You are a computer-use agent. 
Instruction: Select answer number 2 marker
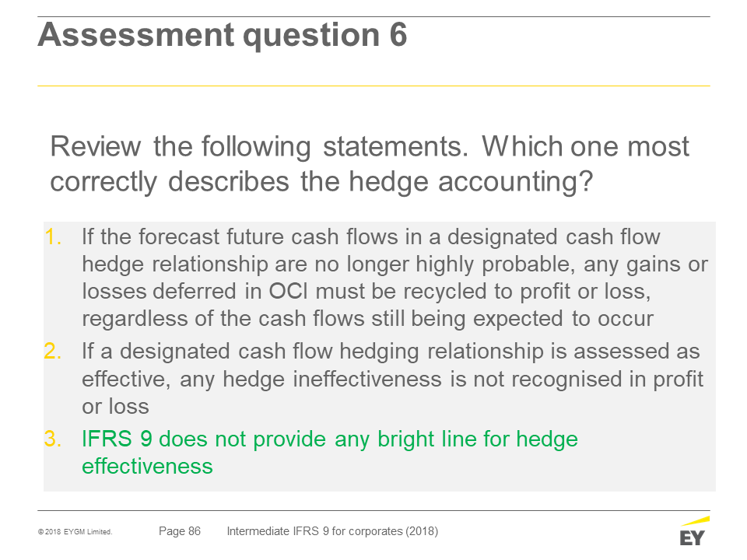click(x=53, y=352)
